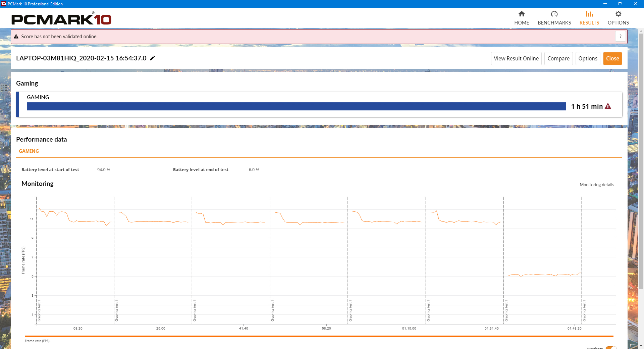
Task: Click the orange Frame rate series bar below the chart
Action: (319, 336)
